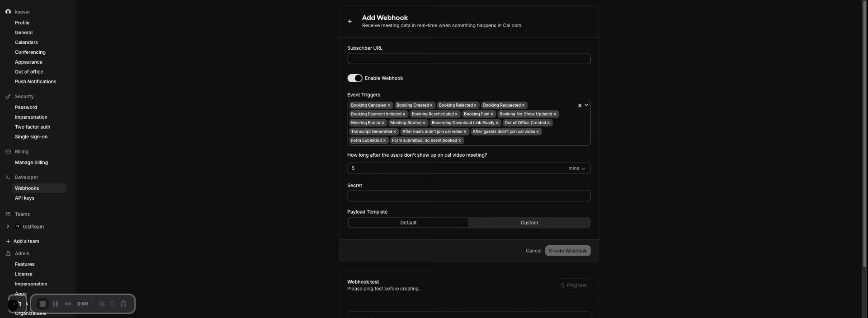Remove the Form Submitted trigger tag
The height and width of the screenshot is (318, 868).
(385, 140)
